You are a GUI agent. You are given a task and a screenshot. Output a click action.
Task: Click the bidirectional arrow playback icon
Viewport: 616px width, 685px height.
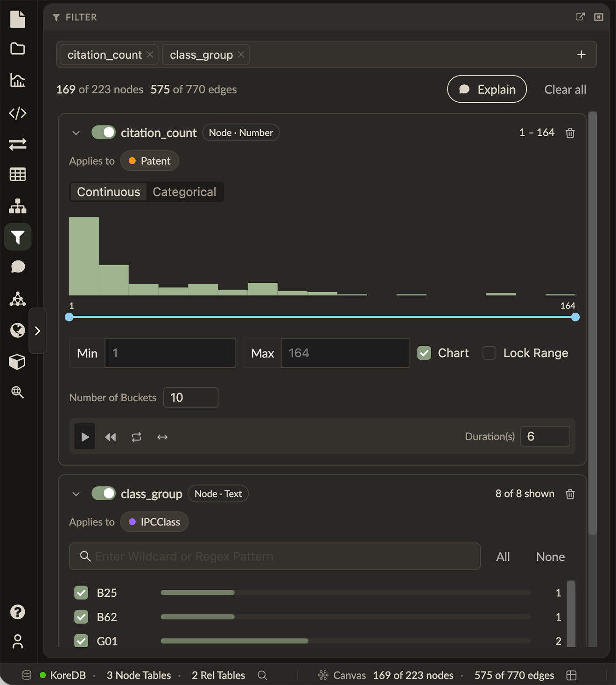pyautogui.click(x=162, y=437)
